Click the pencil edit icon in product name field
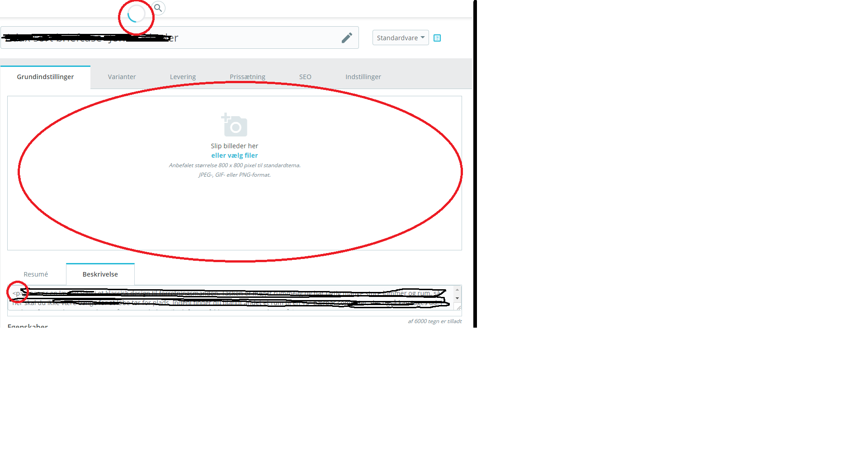The height and width of the screenshot is (470, 868). 347,38
